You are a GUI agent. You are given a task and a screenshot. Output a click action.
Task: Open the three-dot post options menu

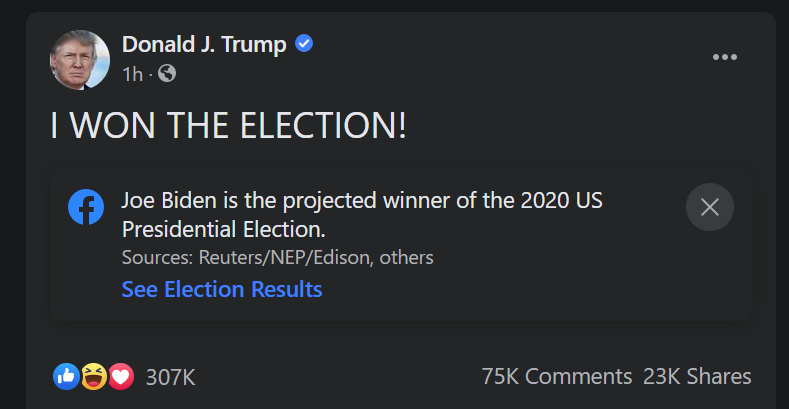(x=725, y=57)
